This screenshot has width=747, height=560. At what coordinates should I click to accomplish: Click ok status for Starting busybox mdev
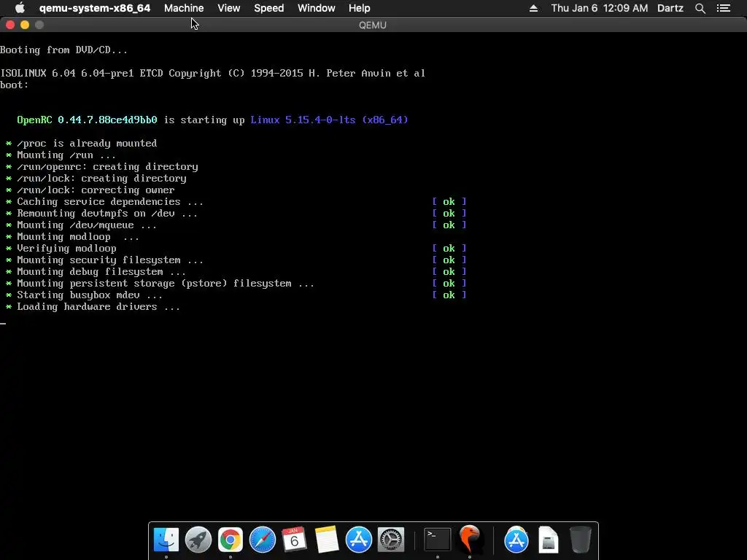[449, 295]
